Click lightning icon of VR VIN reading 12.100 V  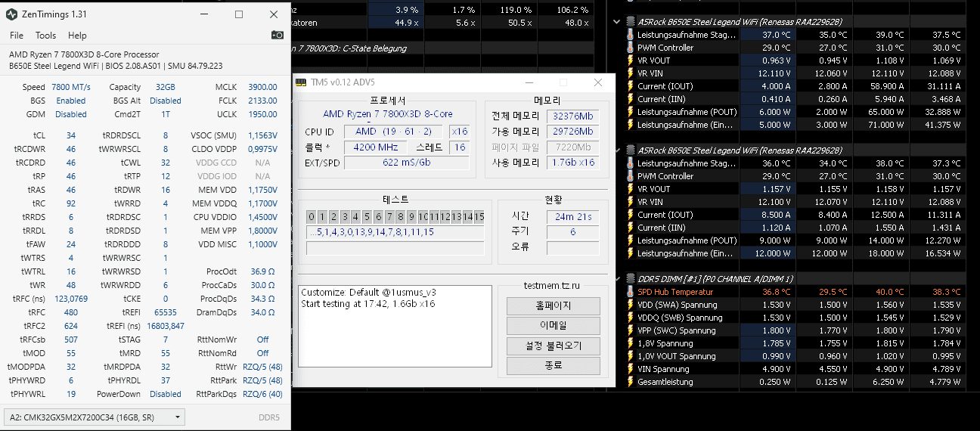(x=631, y=202)
